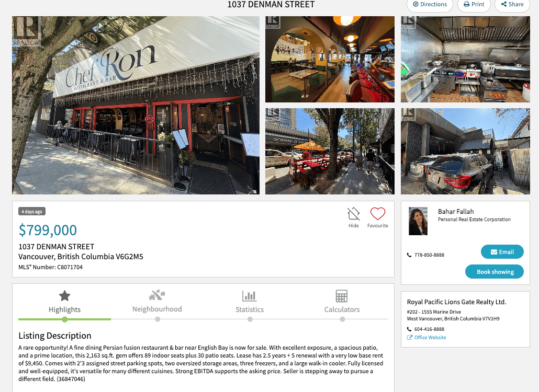
Task: Open the Statistics bar chart icon
Action: (x=250, y=296)
